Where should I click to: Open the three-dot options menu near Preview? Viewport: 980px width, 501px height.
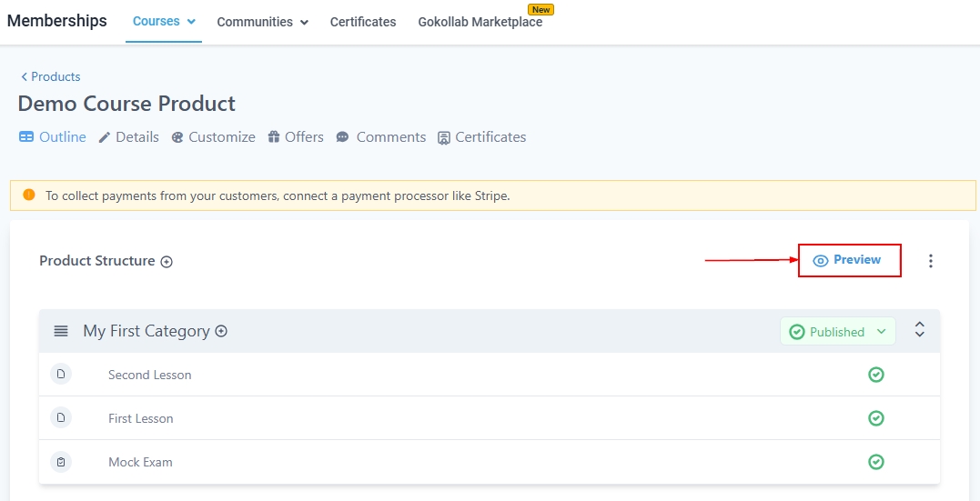pyautogui.click(x=930, y=261)
